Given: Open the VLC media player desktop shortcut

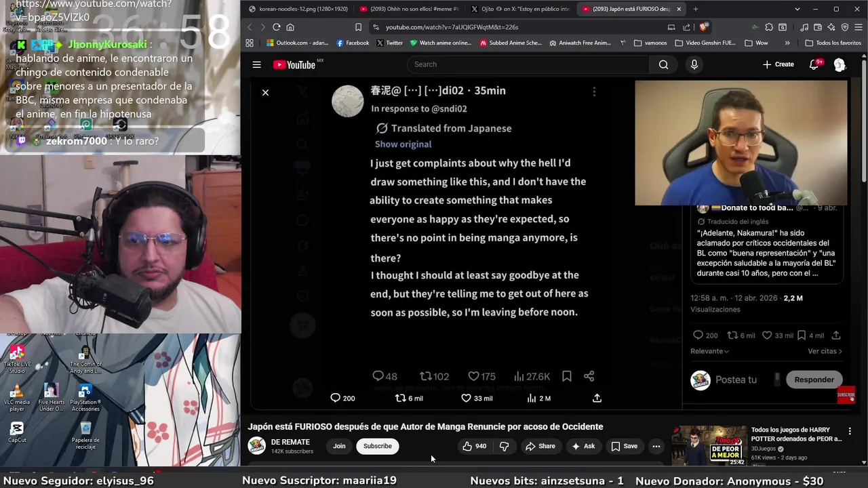Looking at the screenshot, I should tap(16, 398).
